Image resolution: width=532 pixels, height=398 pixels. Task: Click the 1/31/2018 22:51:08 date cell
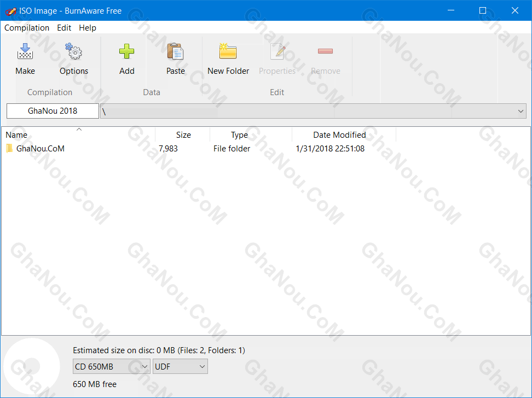[330, 149]
